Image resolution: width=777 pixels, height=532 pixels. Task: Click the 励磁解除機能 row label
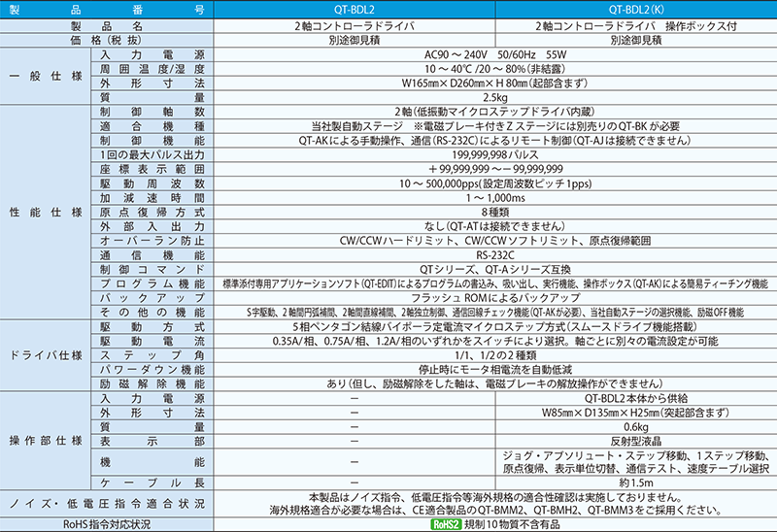152,383
